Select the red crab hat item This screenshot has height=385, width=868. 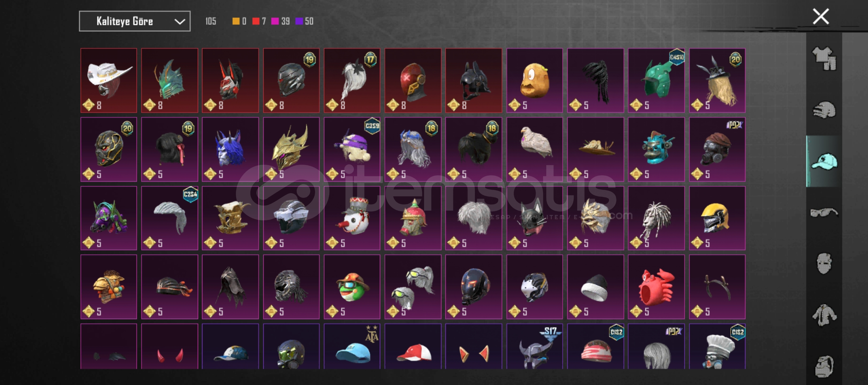coord(656,287)
